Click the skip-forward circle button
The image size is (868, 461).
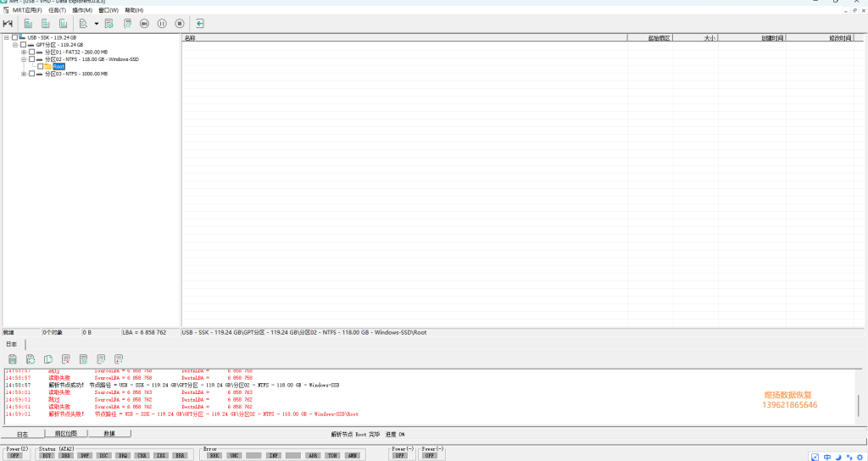pos(144,23)
